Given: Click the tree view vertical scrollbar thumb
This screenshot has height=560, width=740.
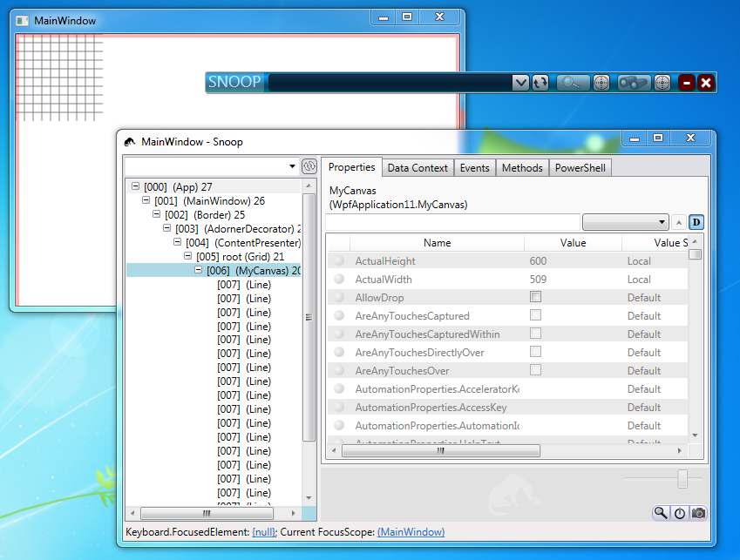Looking at the screenshot, I should 309,317.
